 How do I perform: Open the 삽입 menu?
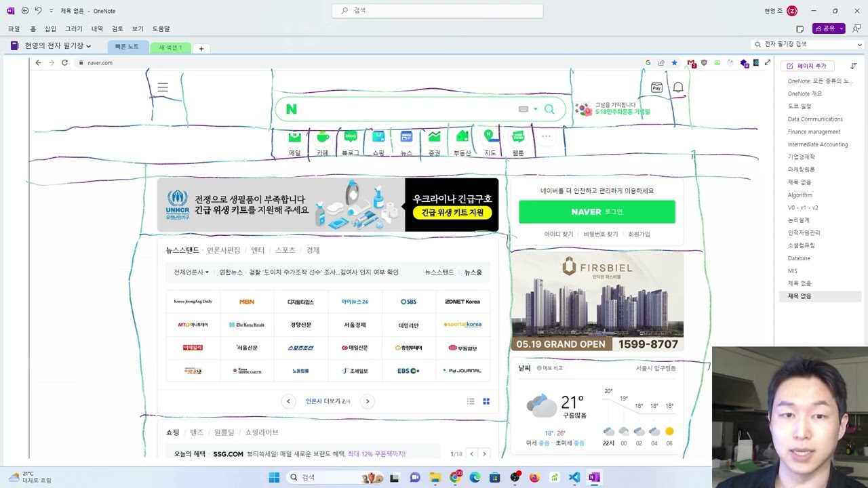[50, 29]
